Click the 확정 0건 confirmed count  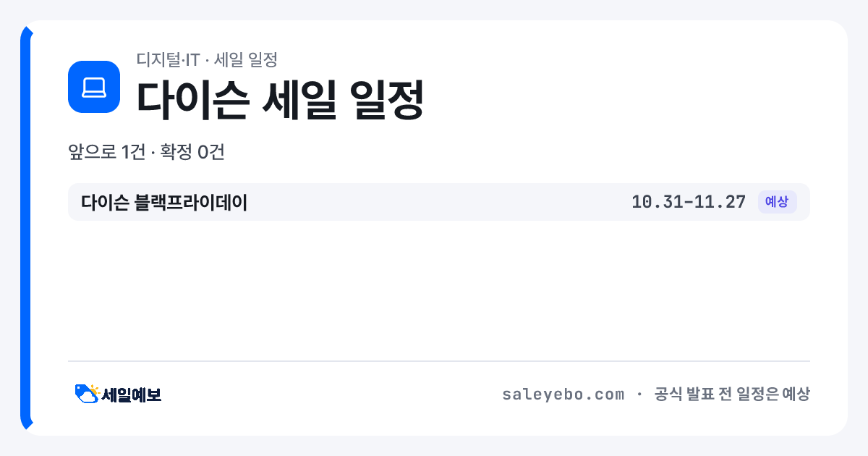point(192,153)
